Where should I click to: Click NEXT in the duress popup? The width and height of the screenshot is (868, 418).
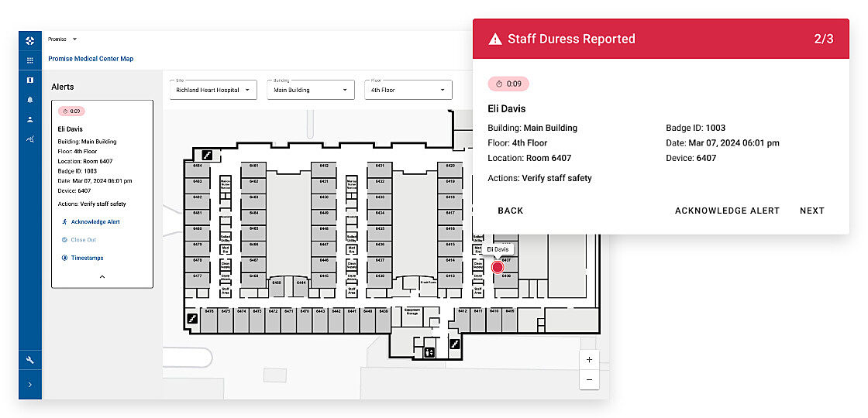pyautogui.click(x=811, y=211)
